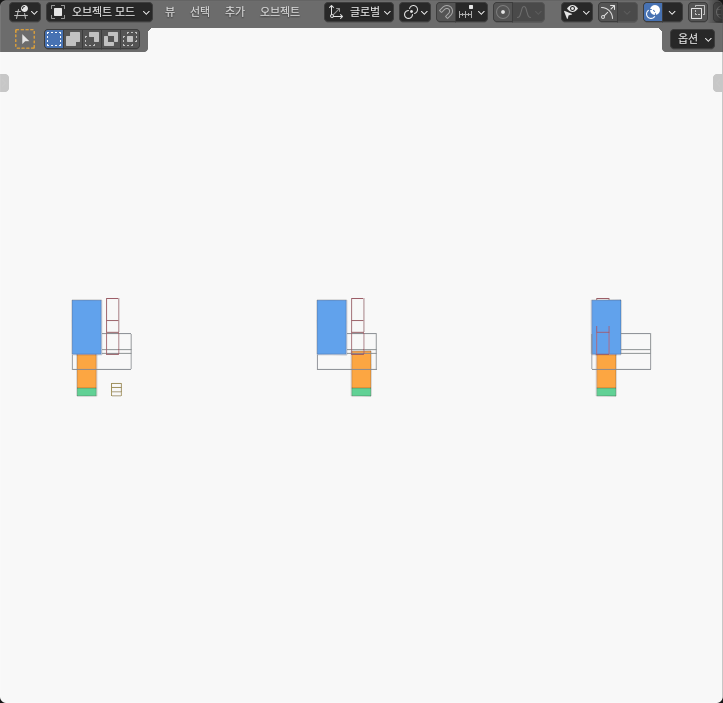Open the 오브젝트 모드 mode dropdown
Screen dimensions: 723x703
click(x=100, y=12)
